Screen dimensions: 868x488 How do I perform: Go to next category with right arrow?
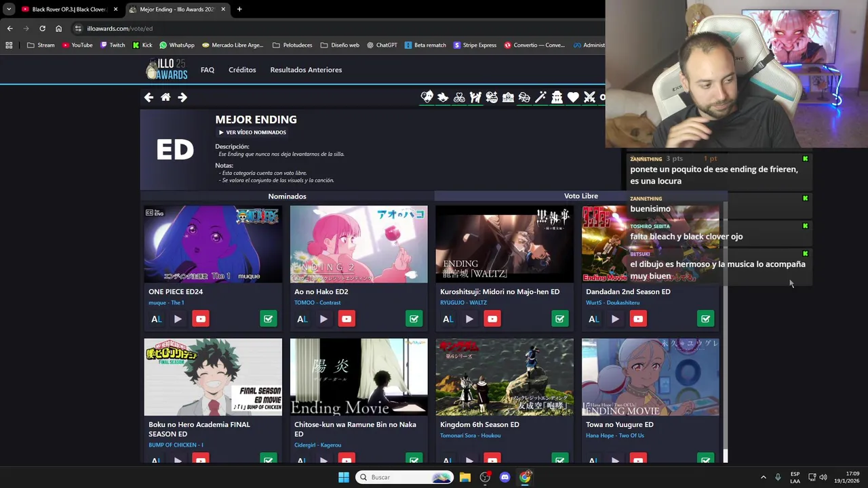point(182,98)
